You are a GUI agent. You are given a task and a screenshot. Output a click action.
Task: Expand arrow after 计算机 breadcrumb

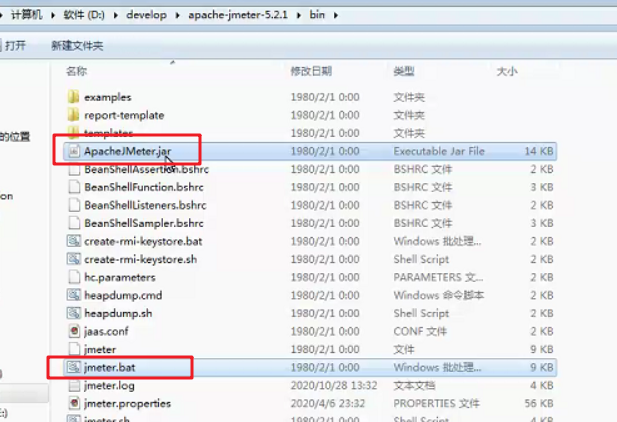coord(53,15)
